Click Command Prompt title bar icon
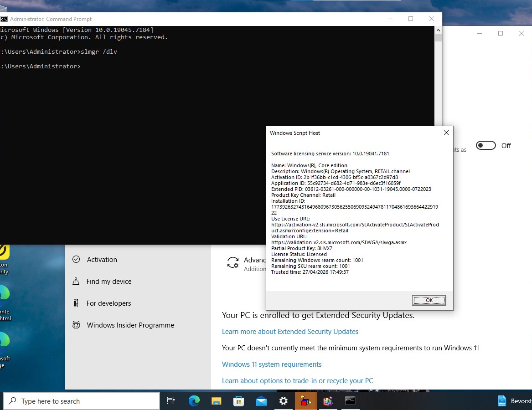The width and height of the screenshot is (532, 410). 4,19
